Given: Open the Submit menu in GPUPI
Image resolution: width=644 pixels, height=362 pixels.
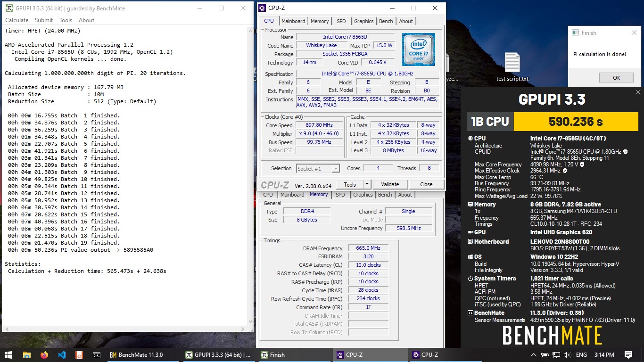Looking at the screenshot, I should tap(44, 20).
